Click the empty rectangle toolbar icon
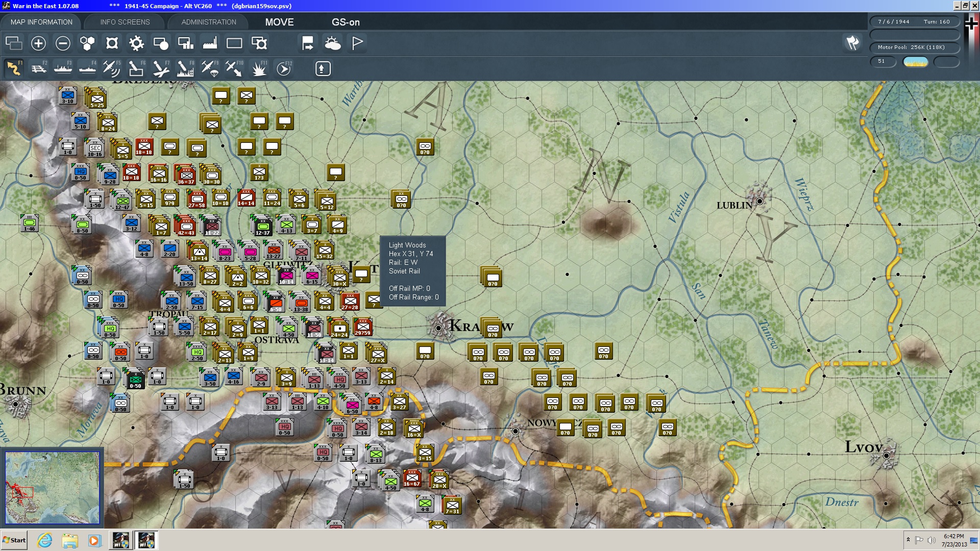This screenshot has width=980, height=551. point(234,43)
